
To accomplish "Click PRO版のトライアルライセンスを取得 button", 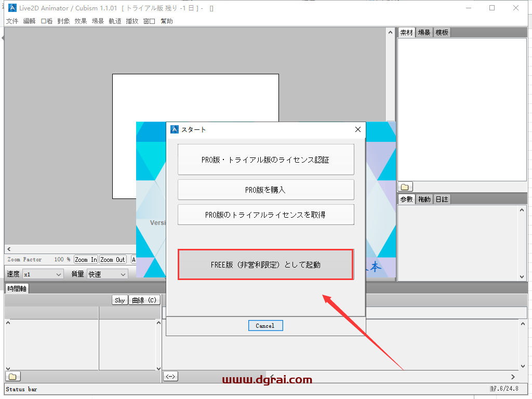I will pos(265,215).
